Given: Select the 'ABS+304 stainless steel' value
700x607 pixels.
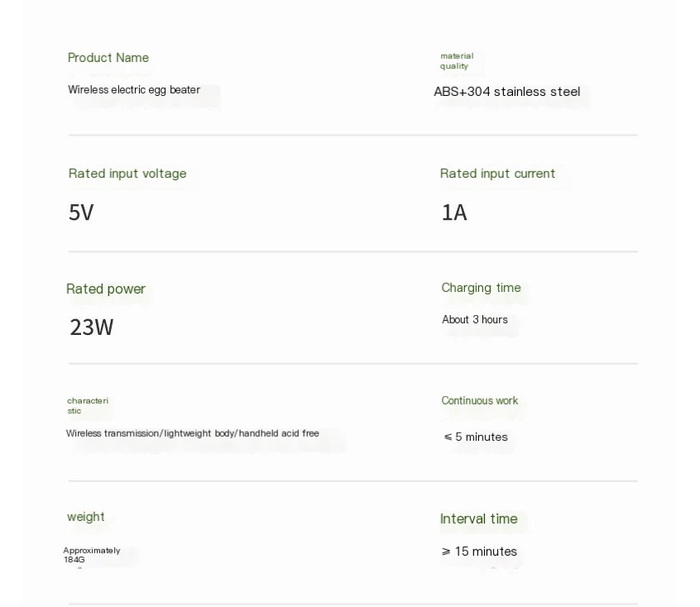Looking at the screenshot, I should [x=507, y=92].
